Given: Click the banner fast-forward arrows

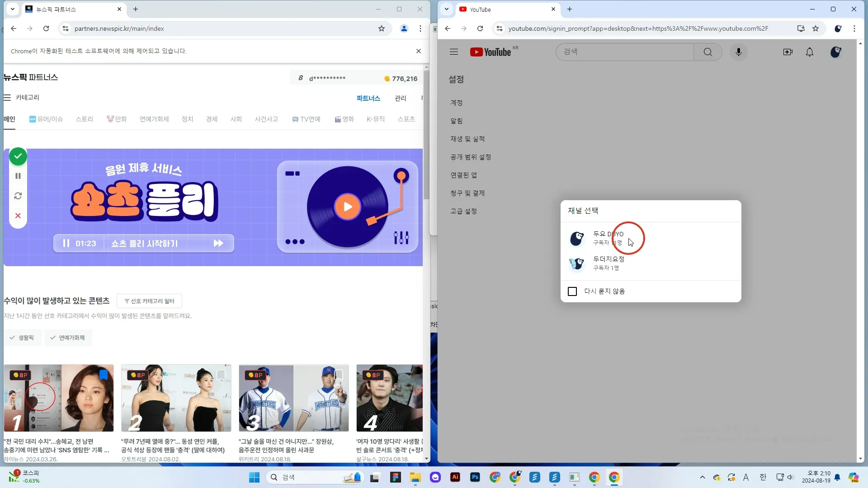Looking at the screenshot, I should (x=218, y=243).
